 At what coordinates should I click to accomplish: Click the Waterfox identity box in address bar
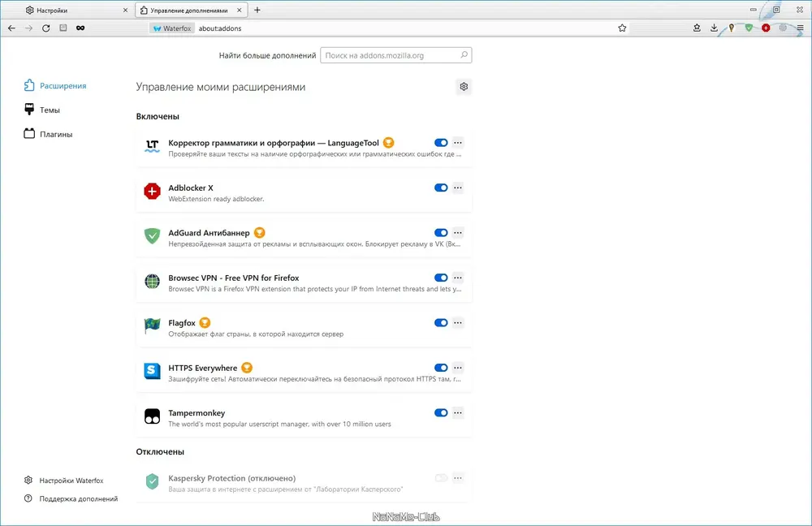tap(172, 28)
